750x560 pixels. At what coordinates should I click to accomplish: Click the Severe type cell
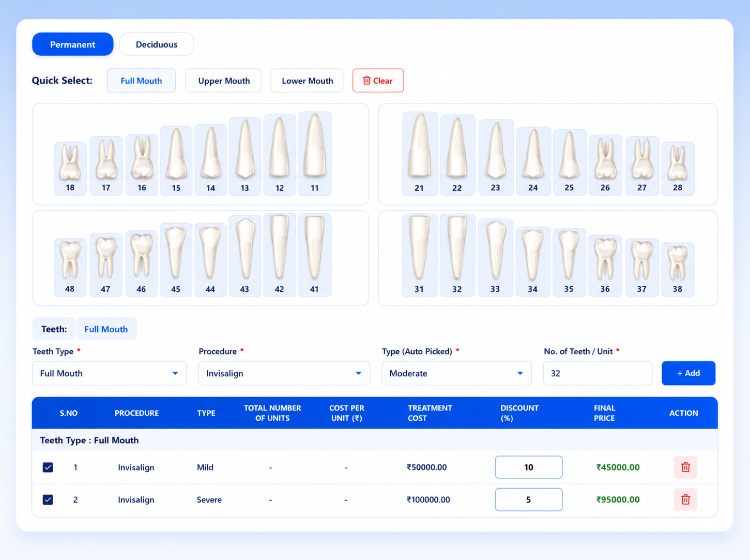point(209,500)
